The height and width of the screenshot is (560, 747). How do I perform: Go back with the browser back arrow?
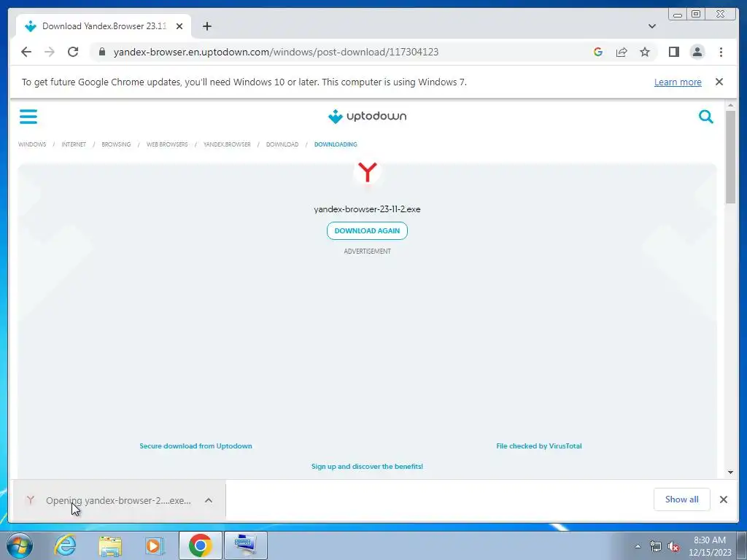point(26,52)
